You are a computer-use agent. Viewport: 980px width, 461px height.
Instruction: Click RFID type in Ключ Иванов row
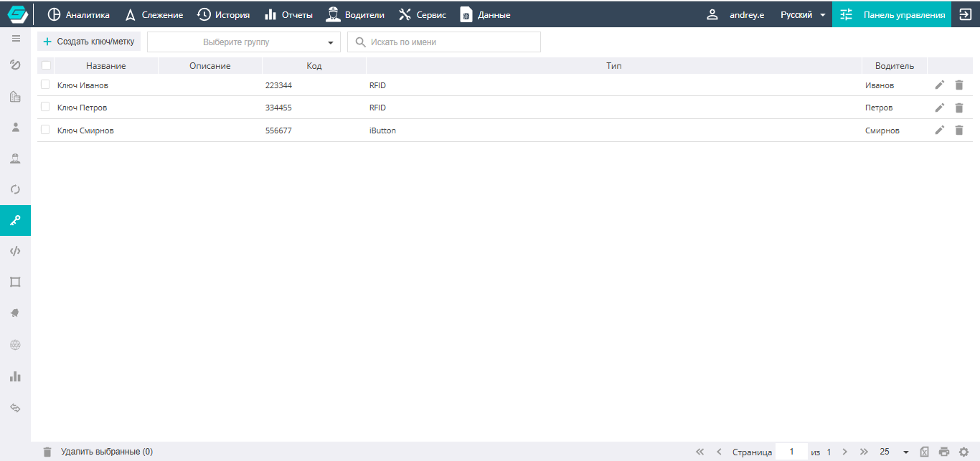pos(377,85)
